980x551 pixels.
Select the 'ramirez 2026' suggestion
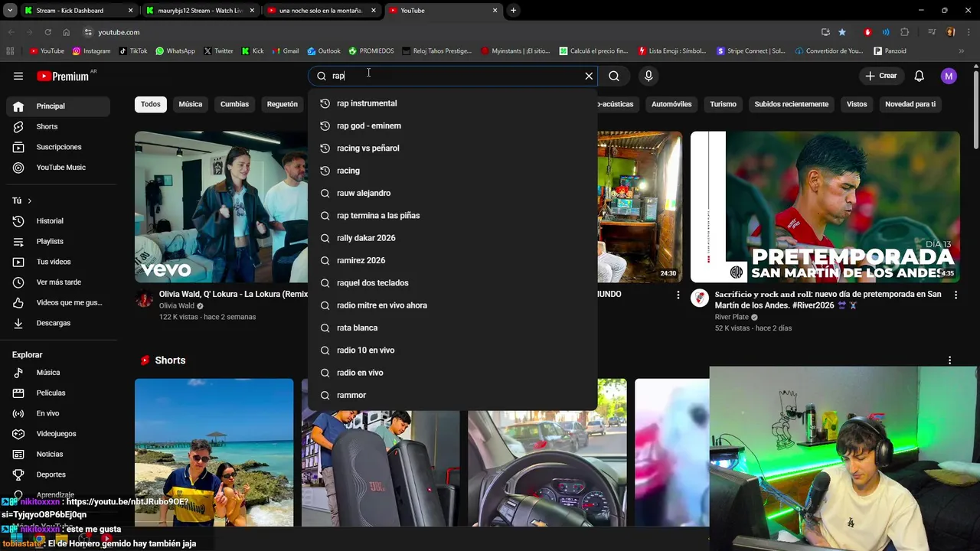pyautogui.click(x=452, y=260)
